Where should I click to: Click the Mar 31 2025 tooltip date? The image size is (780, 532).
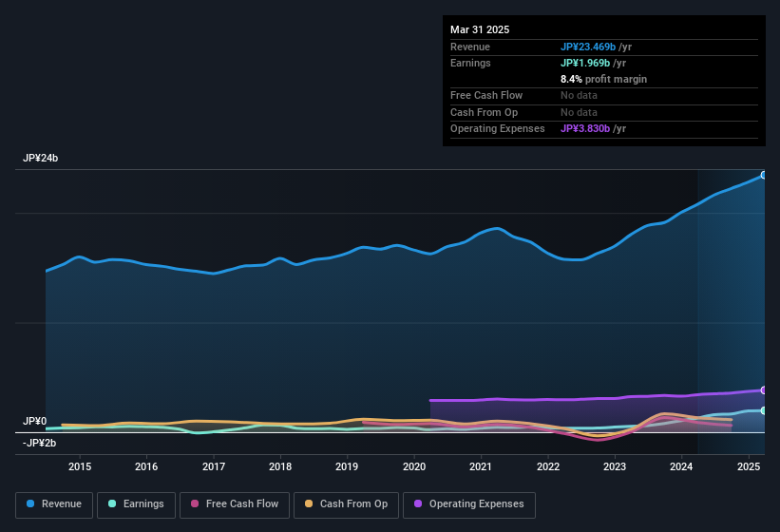pyautogui.click(x=480, y=29)
